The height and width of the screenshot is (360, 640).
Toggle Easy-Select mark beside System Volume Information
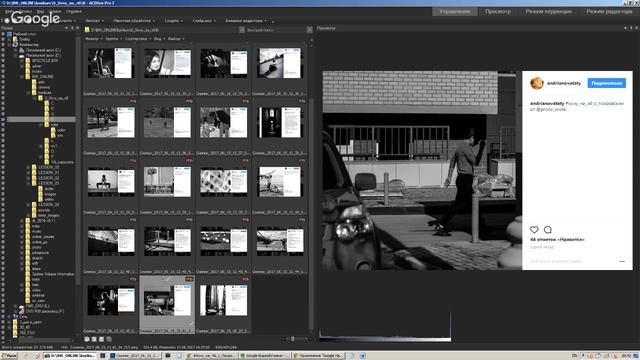pyautogui.click(x=3, y=274)
